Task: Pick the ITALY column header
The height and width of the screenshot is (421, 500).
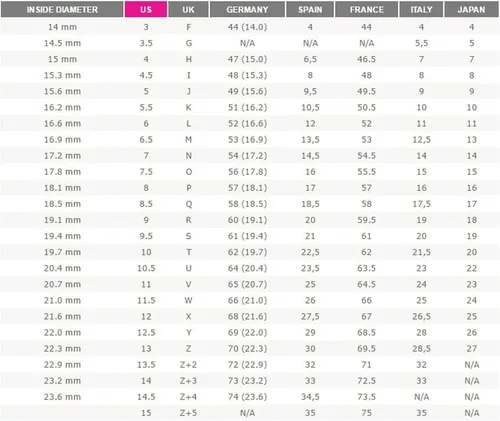Action: (x=421, y=9)
